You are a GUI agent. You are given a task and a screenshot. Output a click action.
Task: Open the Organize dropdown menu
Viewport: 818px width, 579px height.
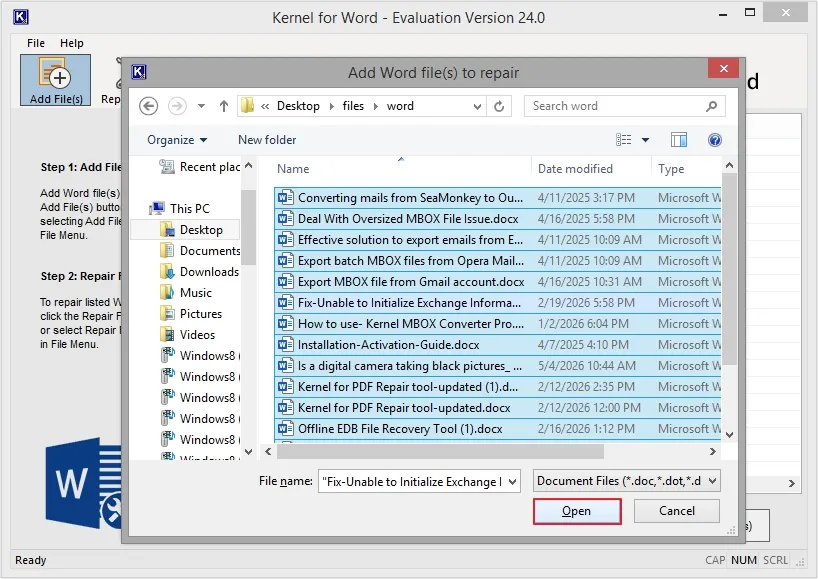coord(177,140)
